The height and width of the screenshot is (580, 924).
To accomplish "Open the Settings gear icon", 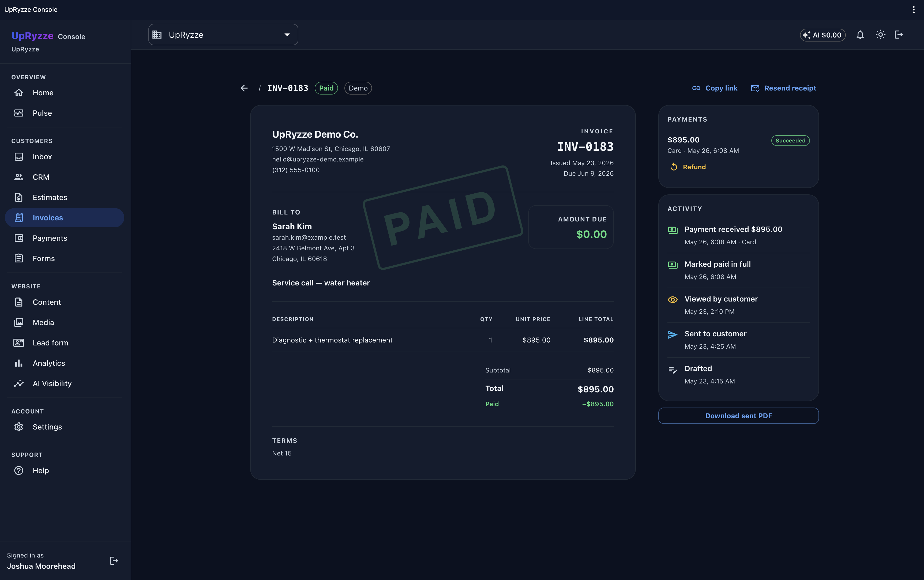I will tap(19, 427).
